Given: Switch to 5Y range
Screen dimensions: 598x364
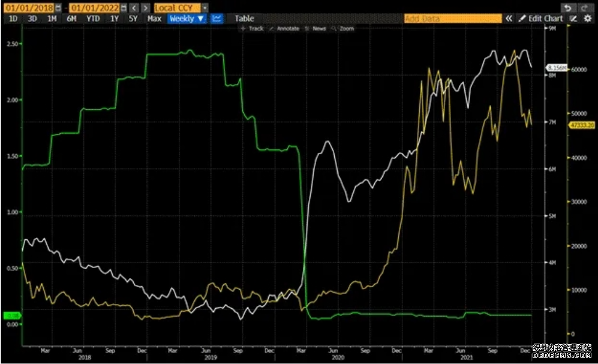Looking at the screenshot, I should [x=133, y=19].
